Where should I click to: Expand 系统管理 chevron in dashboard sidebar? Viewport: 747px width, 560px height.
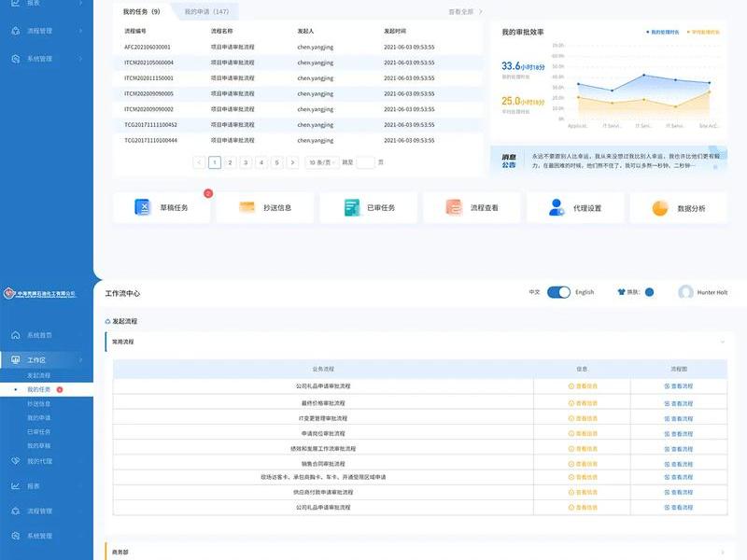point(80,59)
